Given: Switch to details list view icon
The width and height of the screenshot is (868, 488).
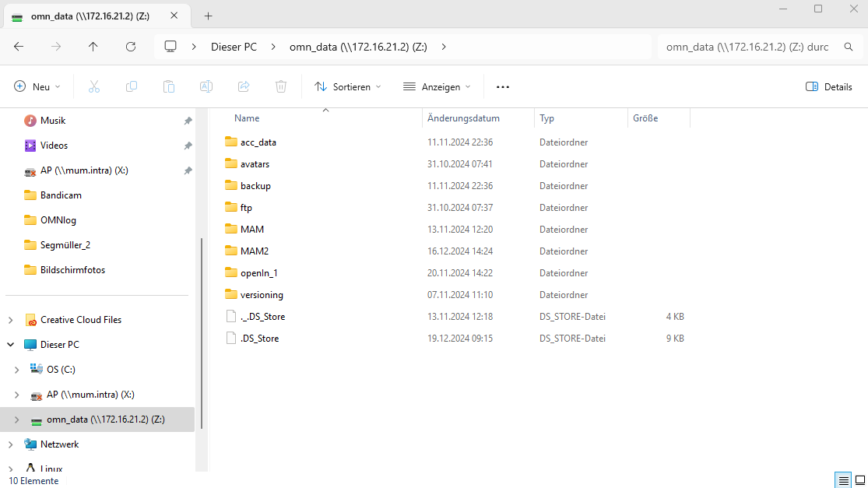Looking at the screenshot, I should (x=843, y=479).
